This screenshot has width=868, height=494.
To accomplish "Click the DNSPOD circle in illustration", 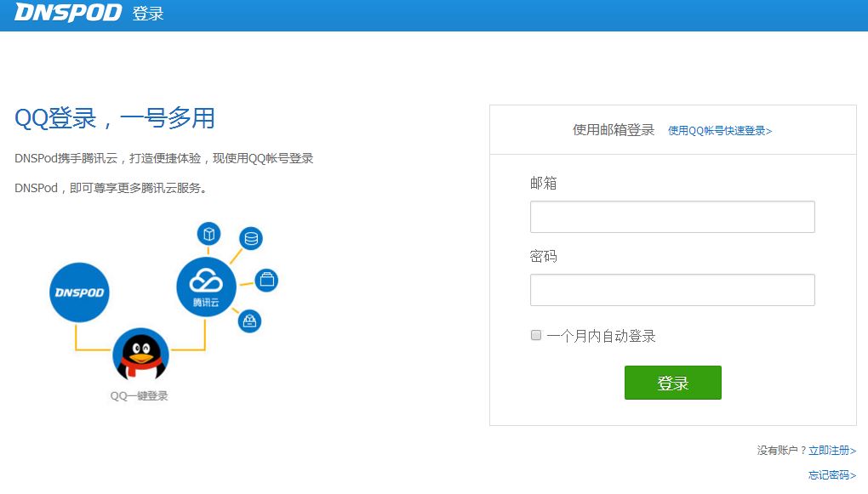I will pyautogui.click(x=79, y=292).
